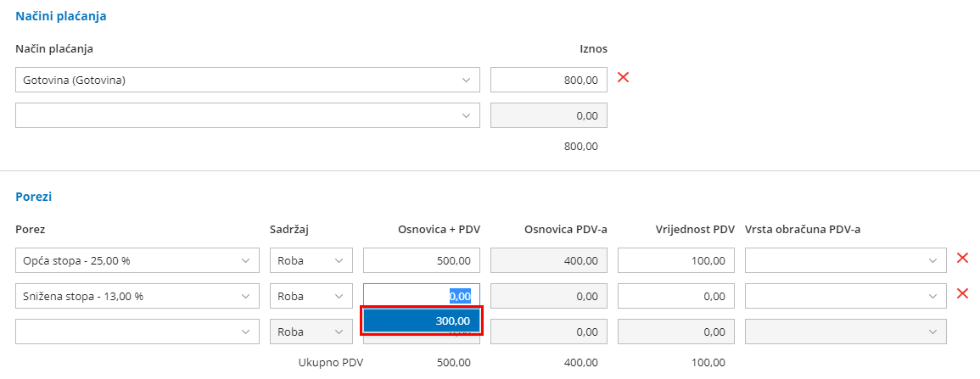Expand the empty tax rate dropdown

pyautogui.click(x=137, y=332)
